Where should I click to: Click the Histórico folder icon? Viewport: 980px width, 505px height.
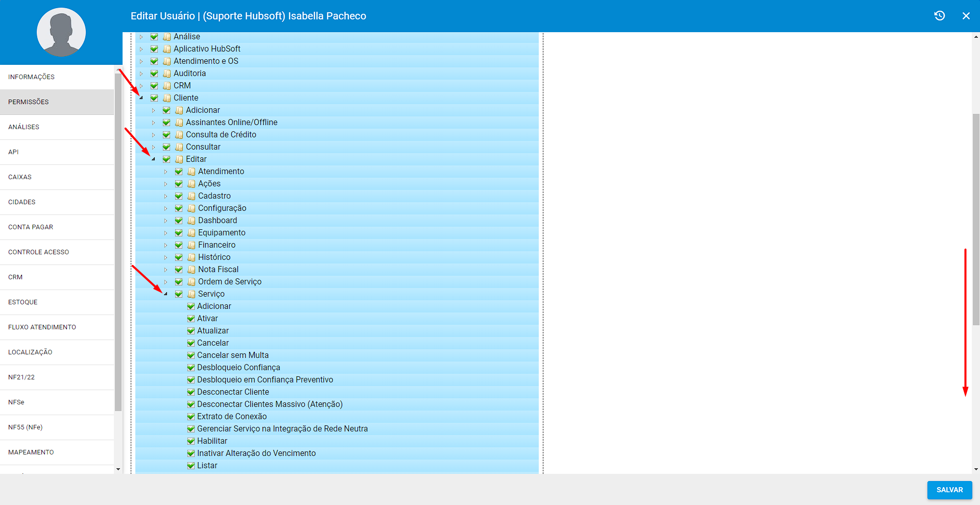(x=191, y=257)
